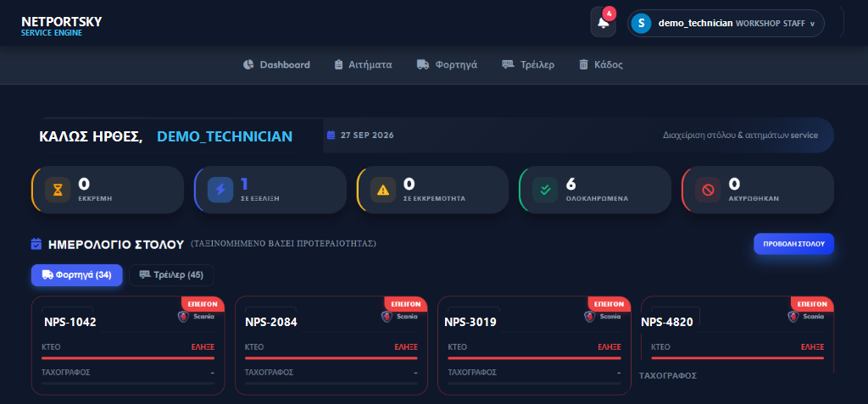Open the NPS-2084 truck card plate
Image resolution: width=868 pixels, height=404 pixels.
coord(271,322)
